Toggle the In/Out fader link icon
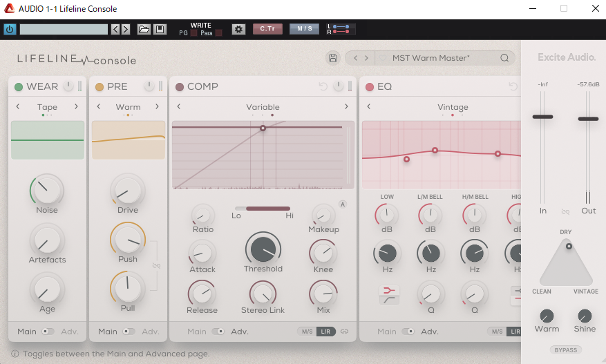Screen dimensions: 606x364 click(x=565, y=211)
